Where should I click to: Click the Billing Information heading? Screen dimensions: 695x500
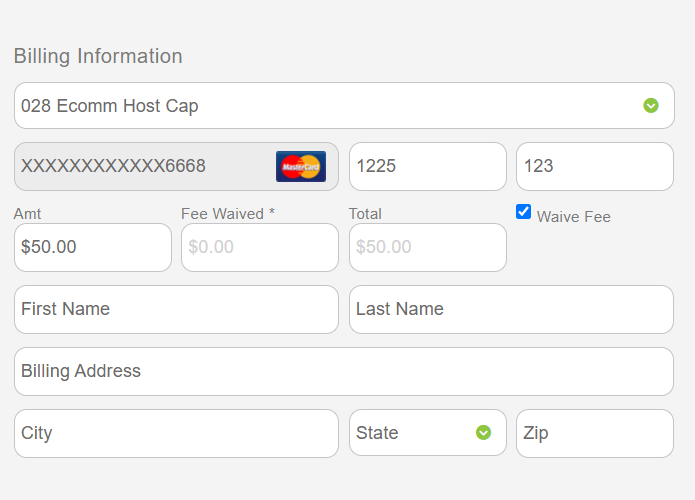pos(98,56)
